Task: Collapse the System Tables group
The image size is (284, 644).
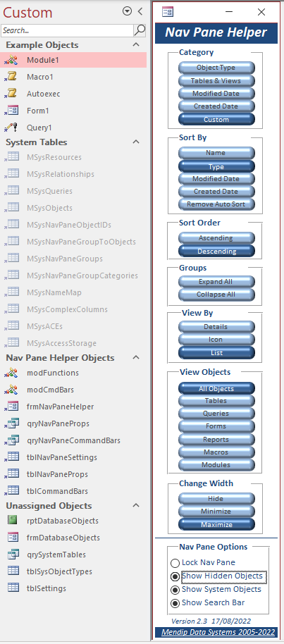Action: point(136,142)
